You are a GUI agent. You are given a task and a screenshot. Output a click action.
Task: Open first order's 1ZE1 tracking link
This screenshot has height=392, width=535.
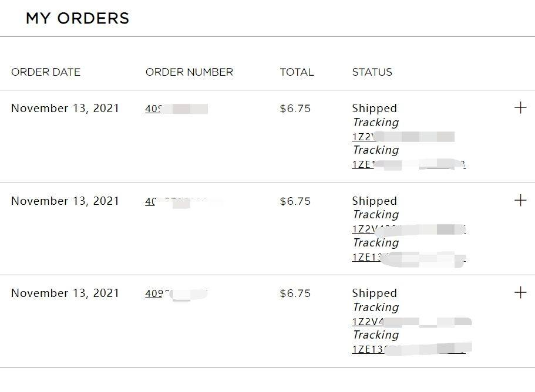pyautogui.click(x=409, y=164)
